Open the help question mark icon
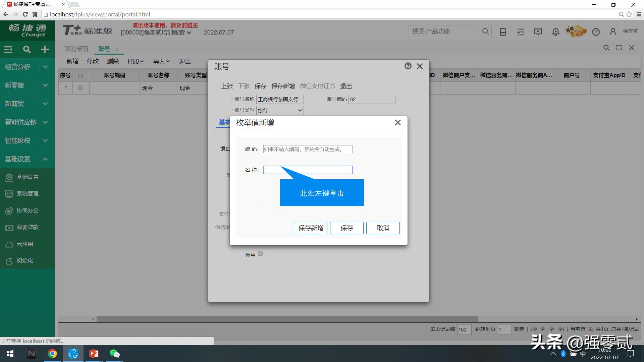The height and width of the screenshot is (362, 644). [596, 32]
